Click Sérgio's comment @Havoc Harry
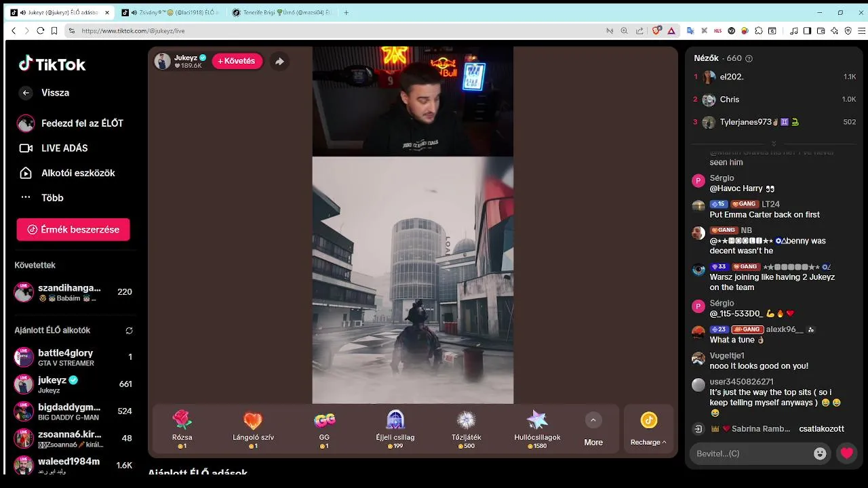Viewport: 868px width, 488px height. (x=742, y=188)
